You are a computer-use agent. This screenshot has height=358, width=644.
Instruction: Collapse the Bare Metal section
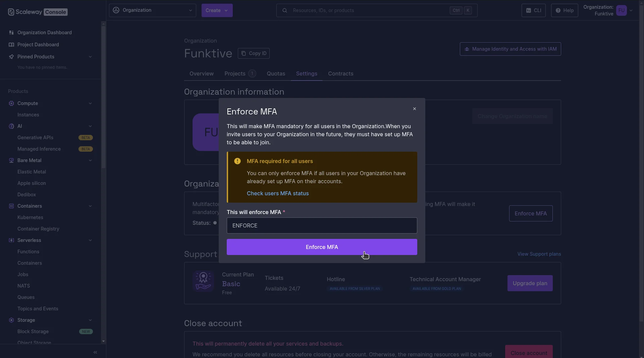coord(90,160)
